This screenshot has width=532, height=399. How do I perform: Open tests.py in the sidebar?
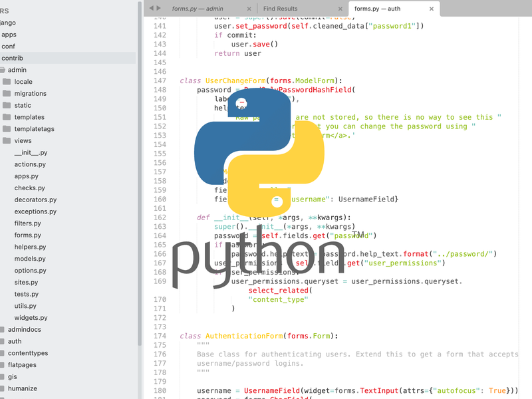point(26,294)
